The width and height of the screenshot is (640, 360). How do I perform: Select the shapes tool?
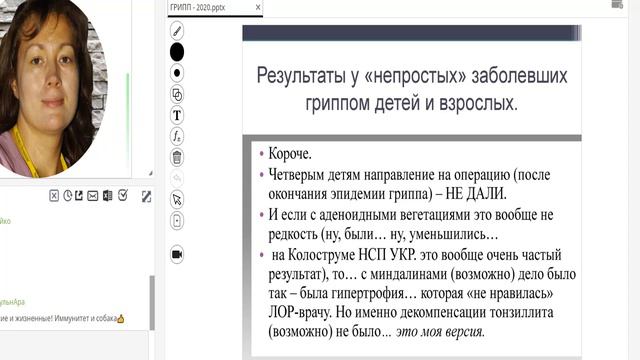tap(177, 94)
